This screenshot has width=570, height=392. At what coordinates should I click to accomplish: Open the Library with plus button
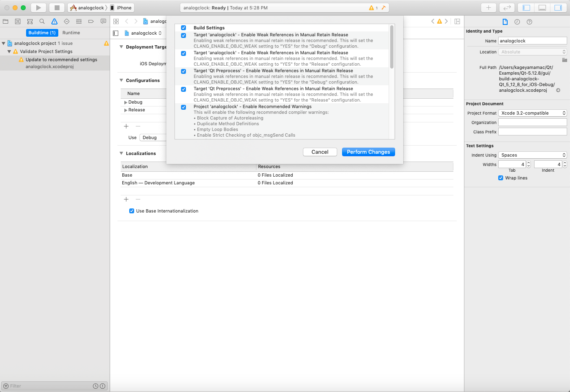pos(488,8)
